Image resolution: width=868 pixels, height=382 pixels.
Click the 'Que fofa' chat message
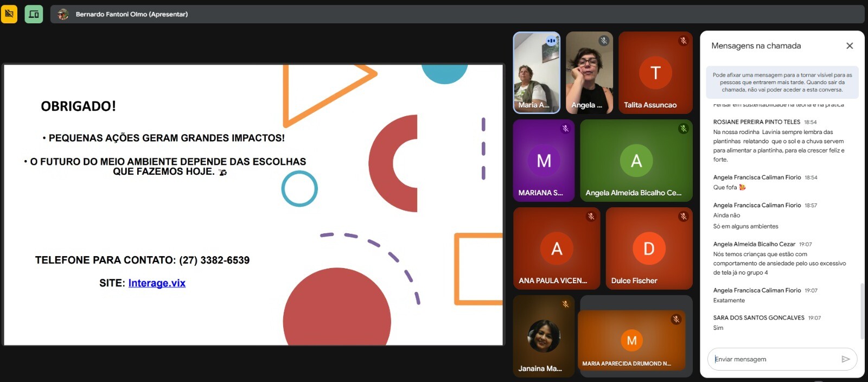(729, 187)
